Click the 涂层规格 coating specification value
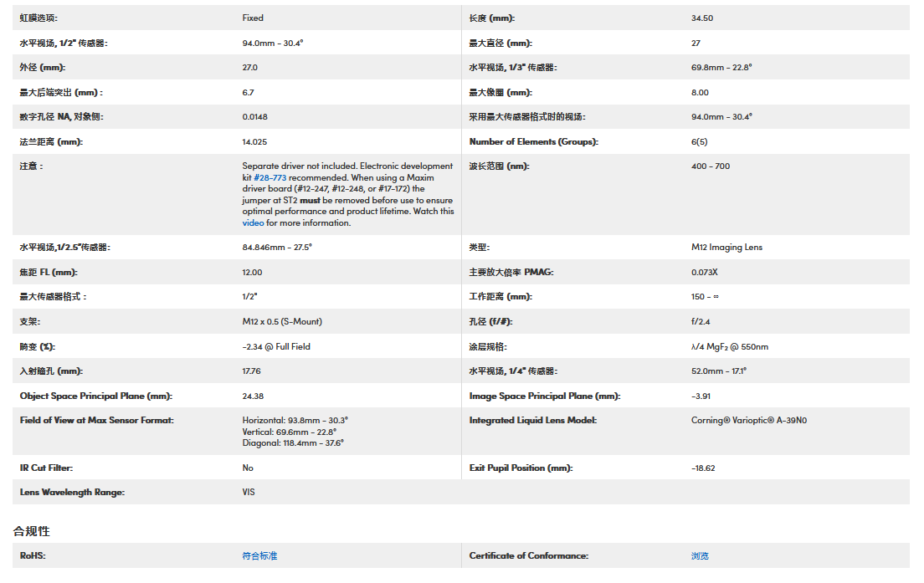Screen dimensions: 924x583 (729, 346)
